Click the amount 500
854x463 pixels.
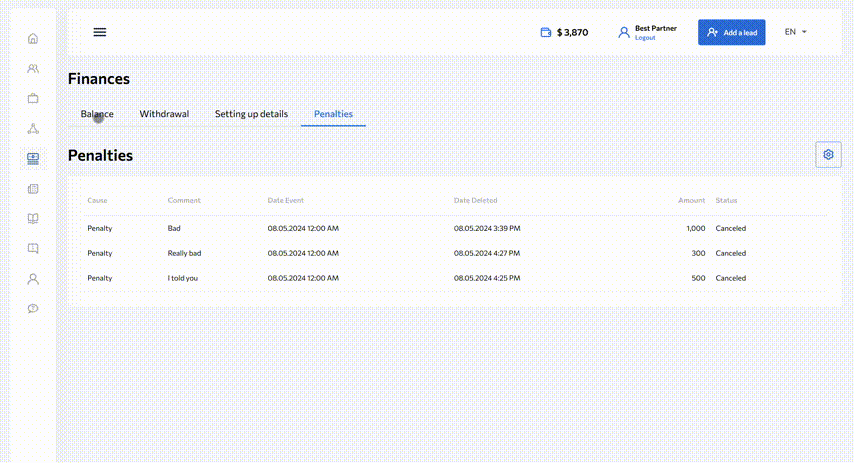point(698,278)
